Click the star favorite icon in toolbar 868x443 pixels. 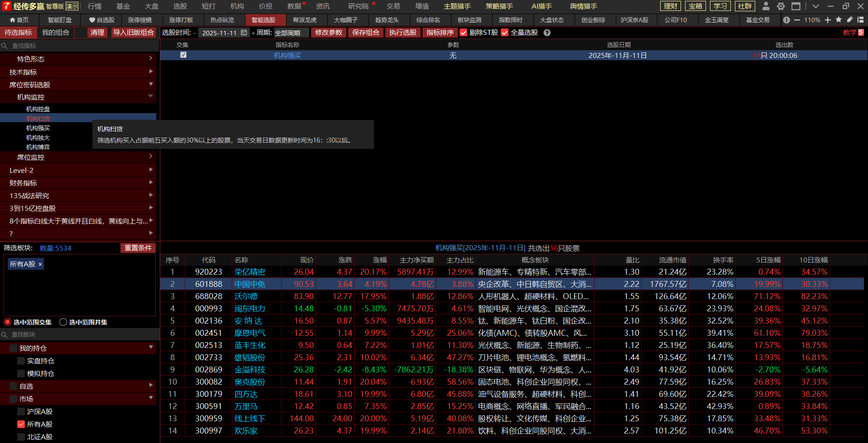pos(839,20)
